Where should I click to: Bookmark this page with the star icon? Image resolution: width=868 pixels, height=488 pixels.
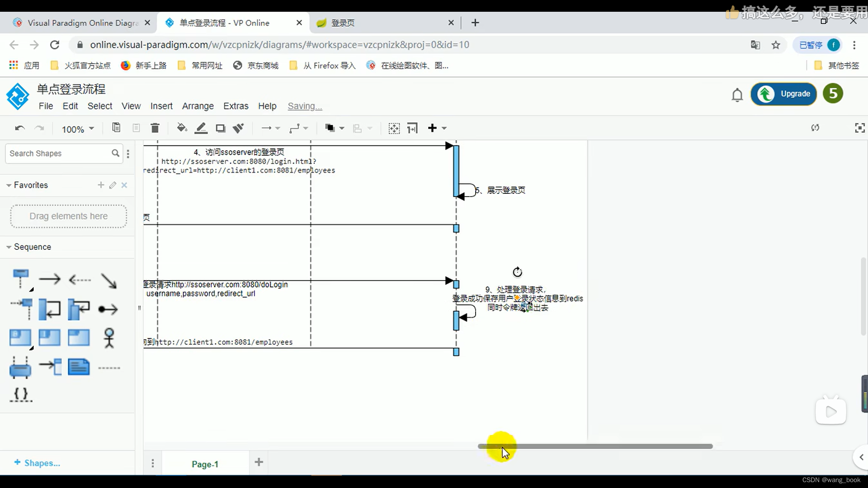[776, 45]
